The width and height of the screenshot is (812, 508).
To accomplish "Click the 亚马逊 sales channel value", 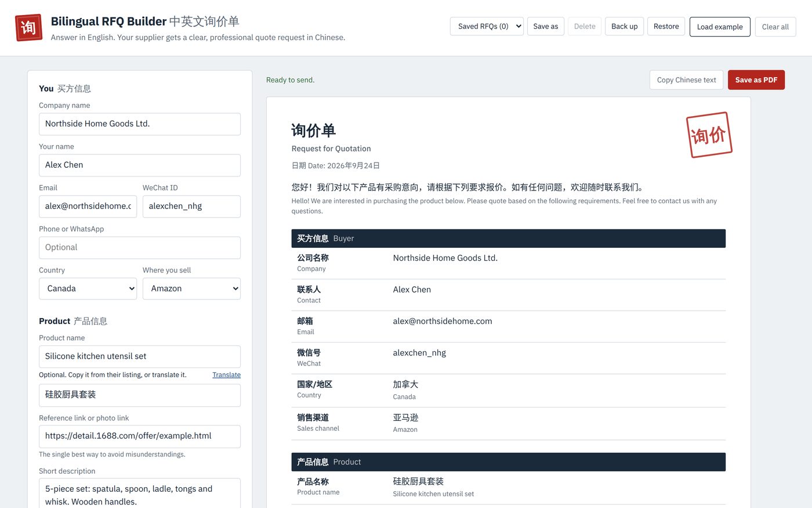I will pyautogui.click(x=405, y=417).
